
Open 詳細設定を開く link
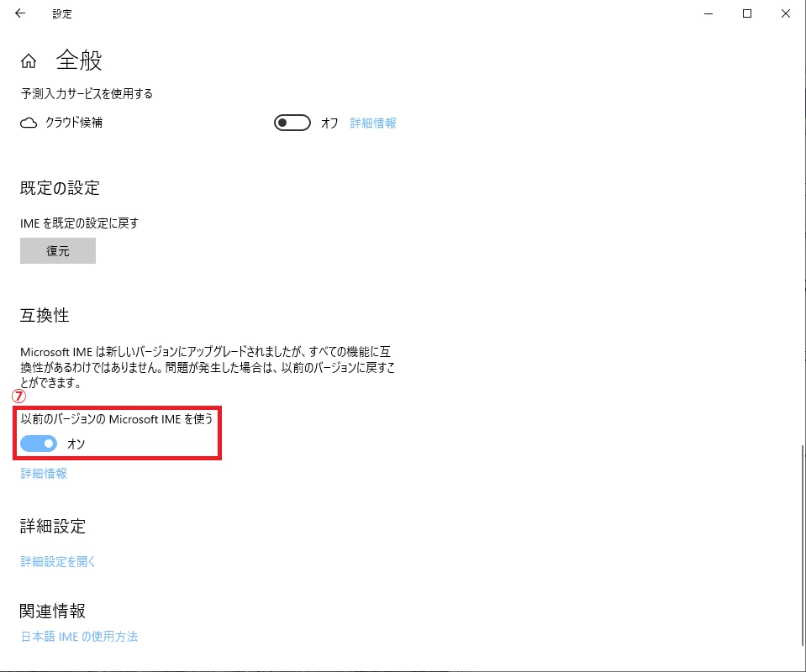click(x=58, y=562)
